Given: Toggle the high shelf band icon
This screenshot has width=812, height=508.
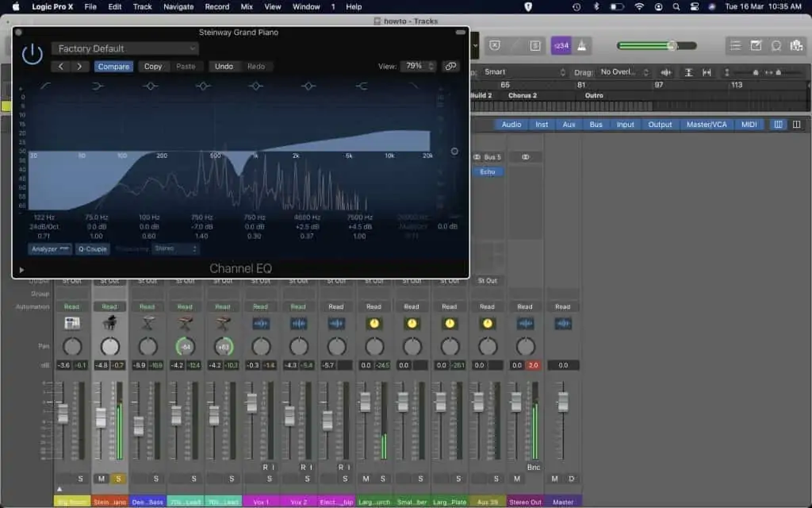Looking at the screenshot, I should (x=361, y=86).
